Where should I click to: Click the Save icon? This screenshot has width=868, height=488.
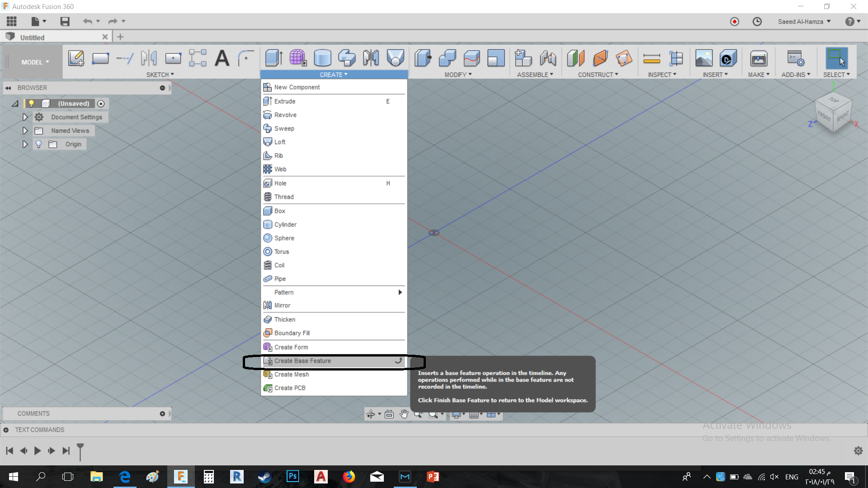(x=65, y=21)
